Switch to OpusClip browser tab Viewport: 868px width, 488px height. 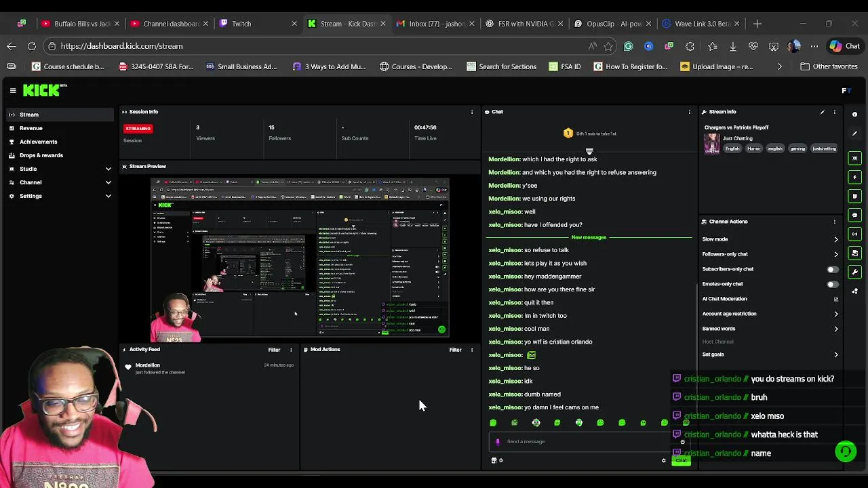tap(613, 24)
